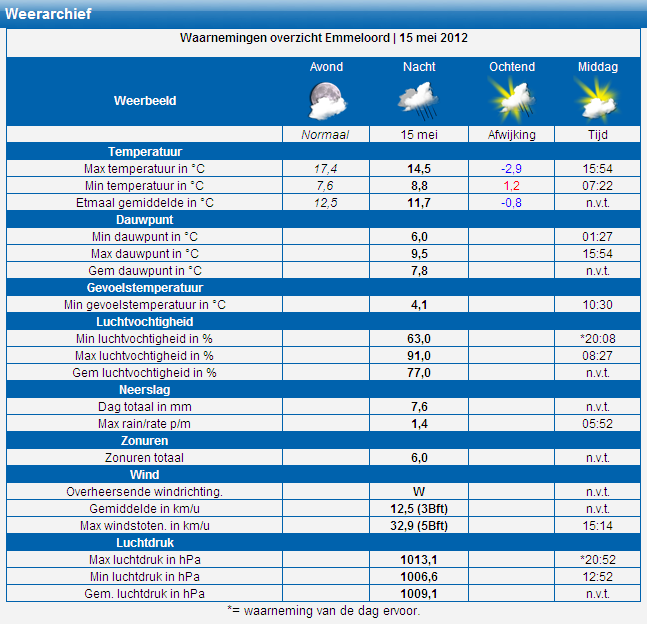The width and height of the screenshot is (647, 624).
Task: Click the Weerbeeld label
Action: click(x=145, y=101)
